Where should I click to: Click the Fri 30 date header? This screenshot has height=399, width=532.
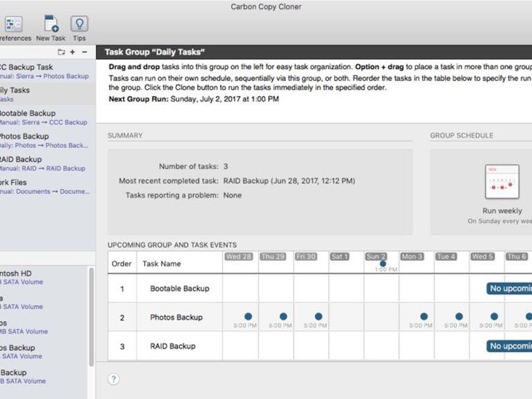pyautogui.click(x=306, y=257)
